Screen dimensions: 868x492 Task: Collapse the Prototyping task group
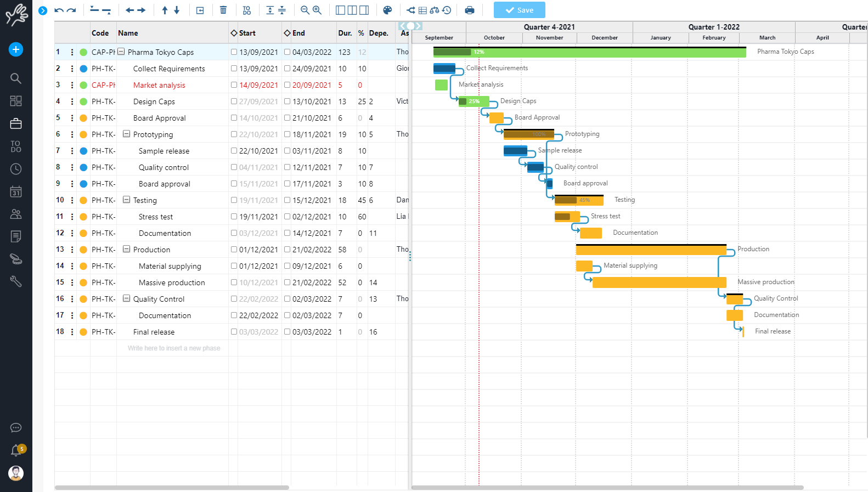[x=126, y=134]
